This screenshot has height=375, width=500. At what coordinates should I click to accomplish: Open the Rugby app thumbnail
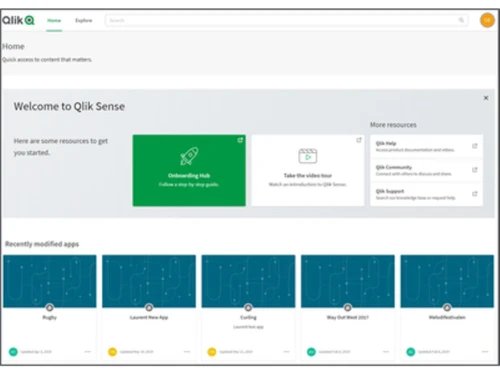pos(50,281)
